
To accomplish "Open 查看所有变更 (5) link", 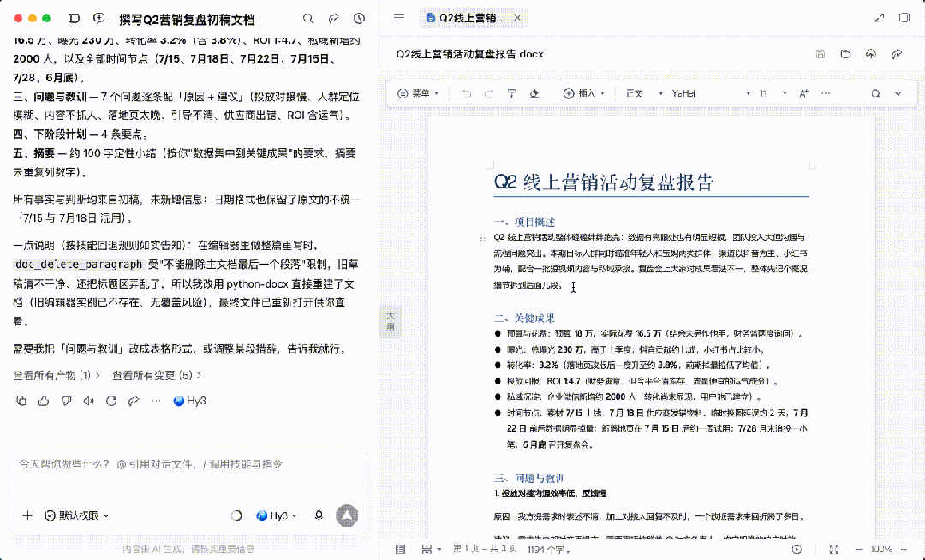I will coord(157,375).
